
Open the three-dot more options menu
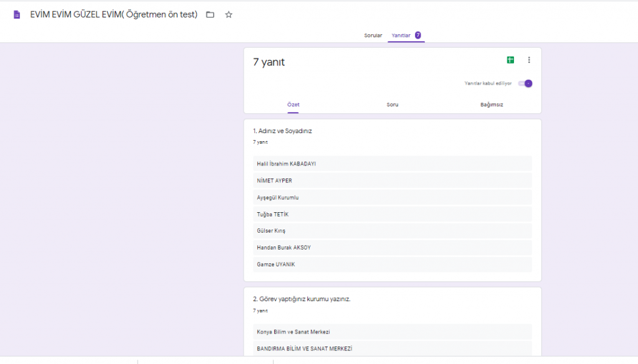pos(529,60)
